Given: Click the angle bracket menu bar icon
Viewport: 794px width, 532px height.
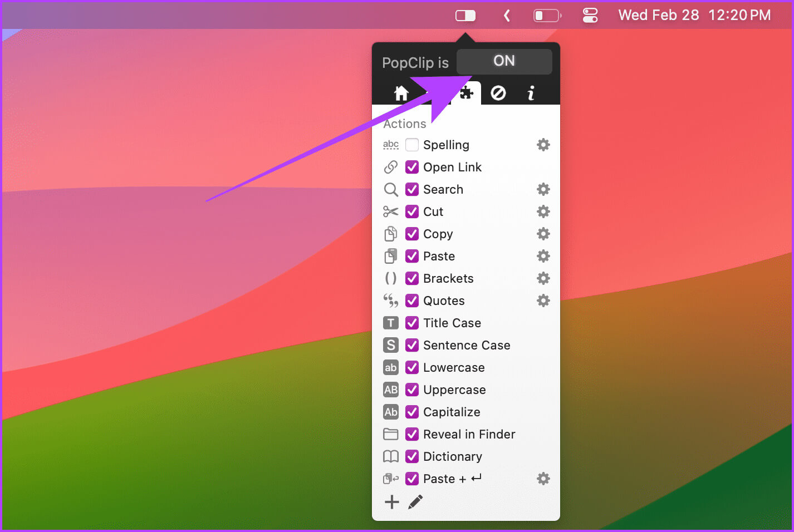Looking at the screenshot, I should pos(507,16).
